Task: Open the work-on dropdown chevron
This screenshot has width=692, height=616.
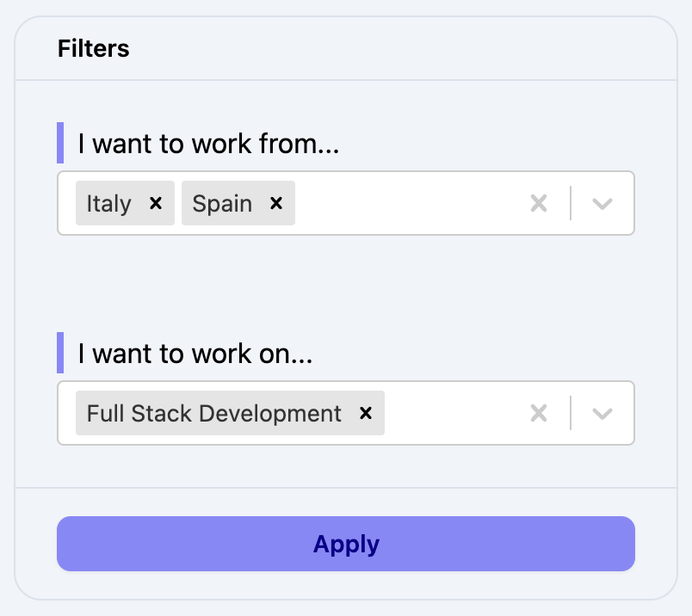Action: point(602,414)
